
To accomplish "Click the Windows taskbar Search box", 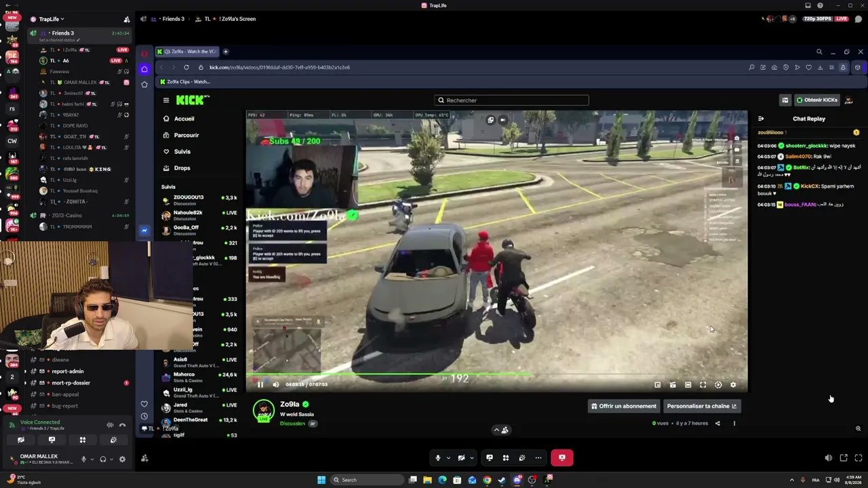I will click(367, 480).
